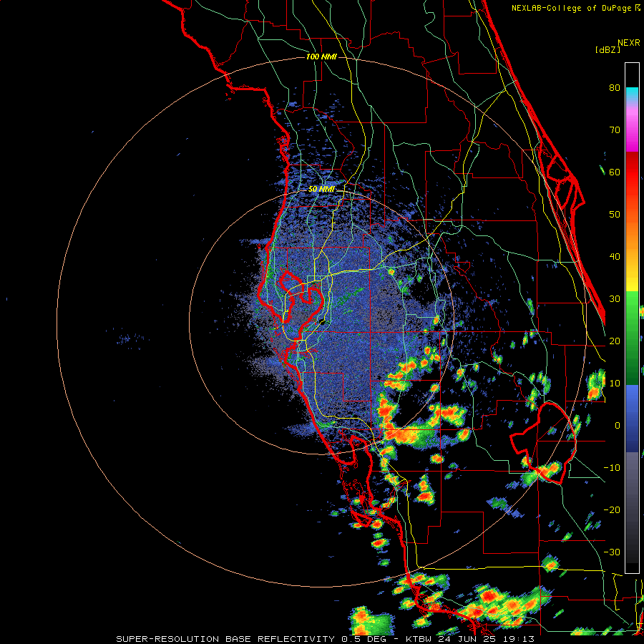Click the 70 value on the dBZ scale

[x=615, y=130]
